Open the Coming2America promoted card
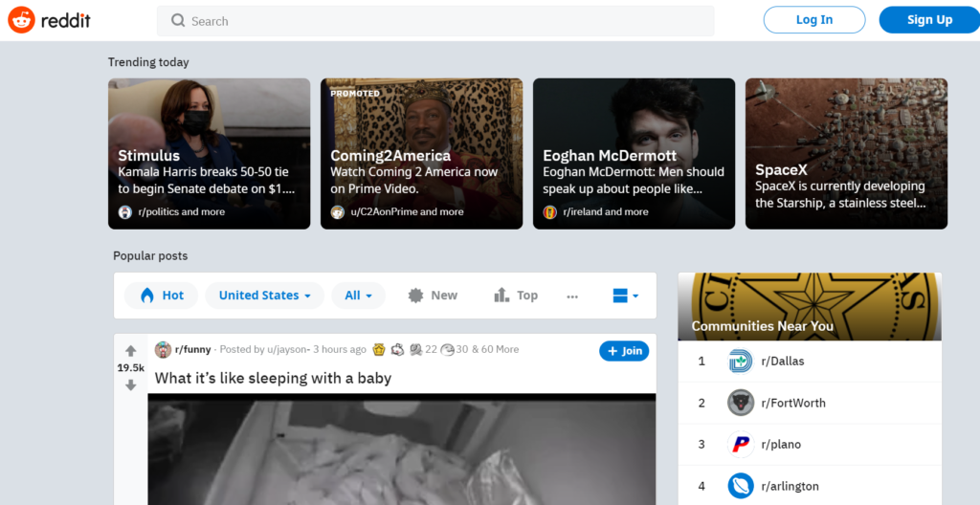 422,154
